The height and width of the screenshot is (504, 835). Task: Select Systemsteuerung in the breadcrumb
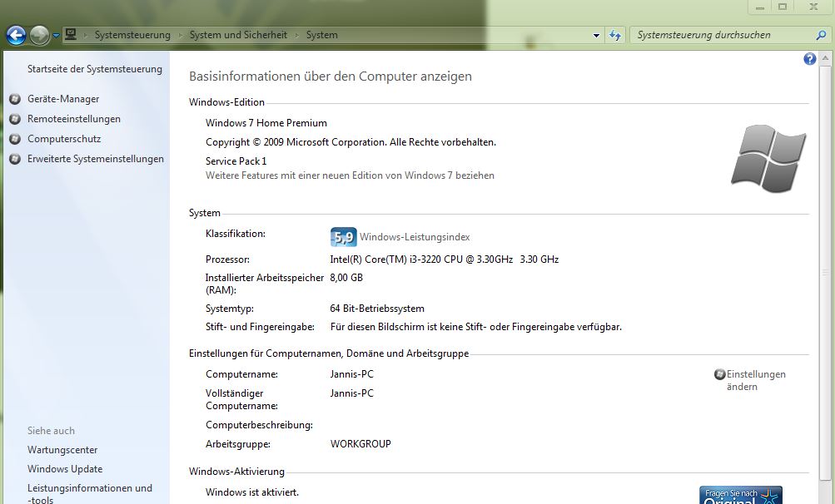click(132, 35)
